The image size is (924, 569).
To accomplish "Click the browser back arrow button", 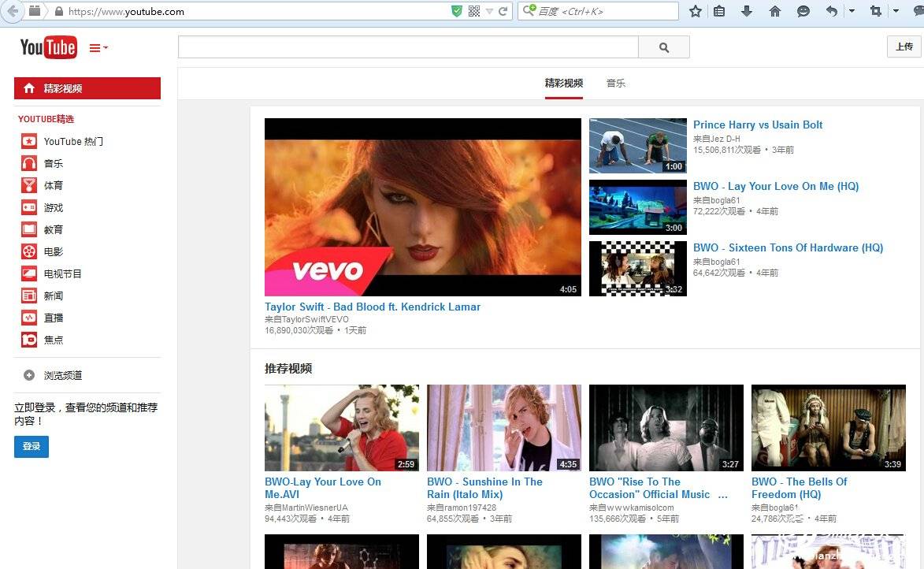I will 11,11.
